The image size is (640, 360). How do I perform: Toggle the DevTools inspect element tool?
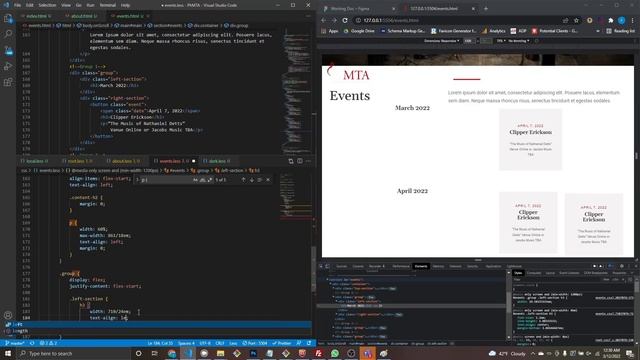pyautogui.click(x=321, y=266)
